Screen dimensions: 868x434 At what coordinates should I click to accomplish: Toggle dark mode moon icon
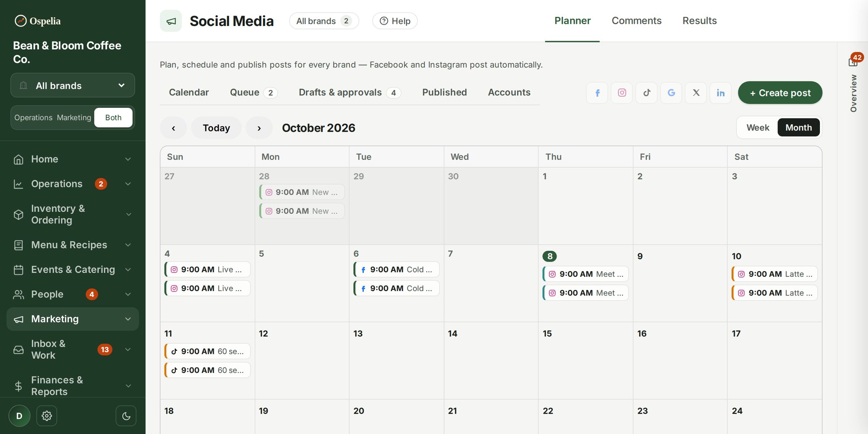[126, 416]
